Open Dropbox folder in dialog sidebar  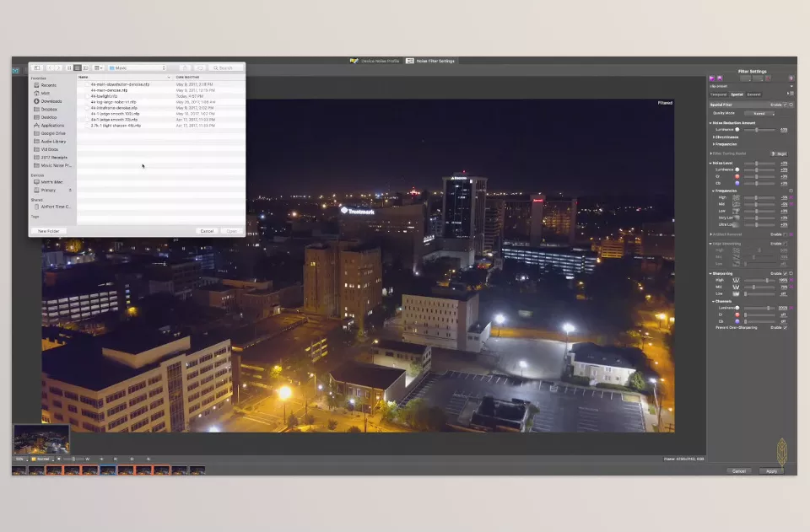49,110
